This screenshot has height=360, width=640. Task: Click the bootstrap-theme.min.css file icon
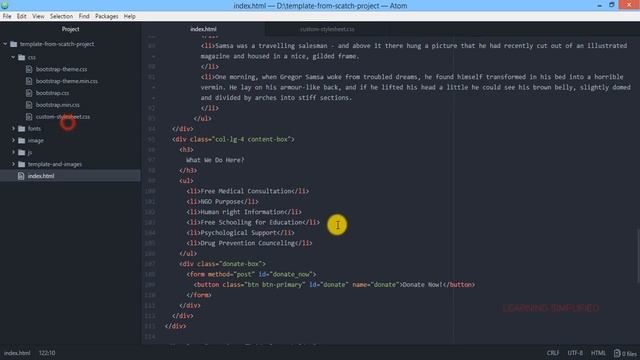29,81
